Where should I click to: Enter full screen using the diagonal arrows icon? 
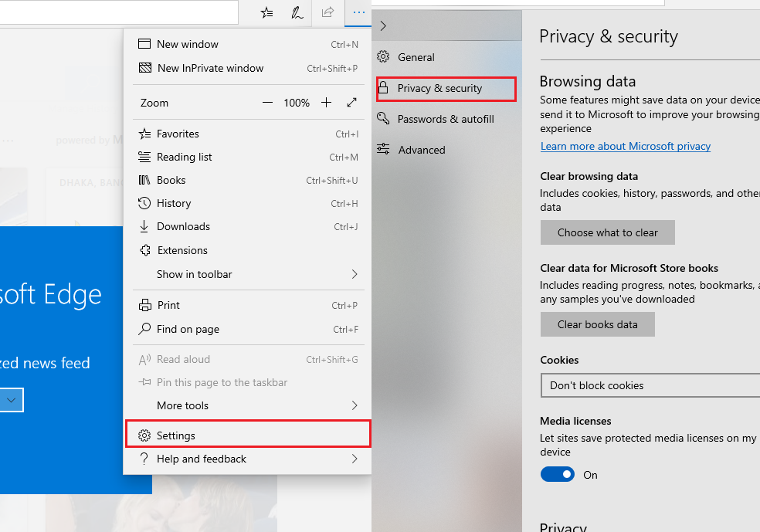[x=352, y=103]
